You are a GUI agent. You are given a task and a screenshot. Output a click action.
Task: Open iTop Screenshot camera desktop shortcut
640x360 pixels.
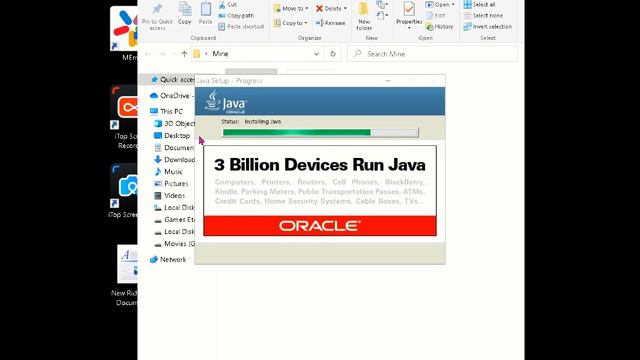pos(124,191)
